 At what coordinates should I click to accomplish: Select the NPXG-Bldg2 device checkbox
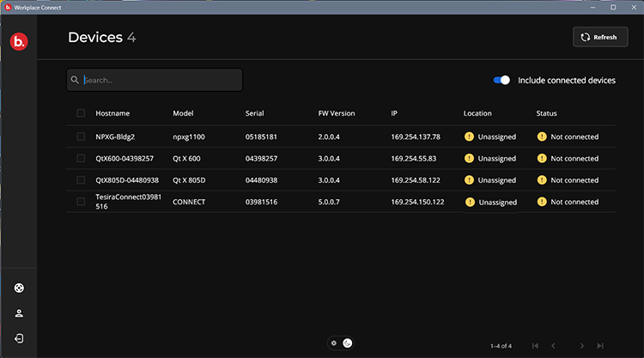(x=81, y=137)
